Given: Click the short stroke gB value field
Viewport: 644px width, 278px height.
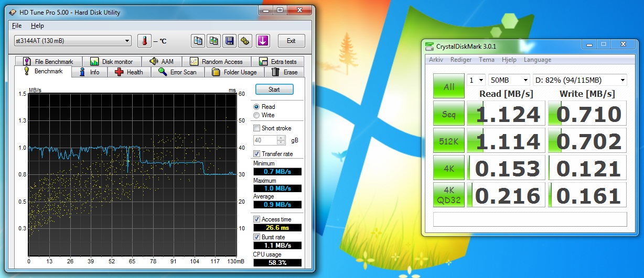Looking at the screenshot, I should [265, 140].
